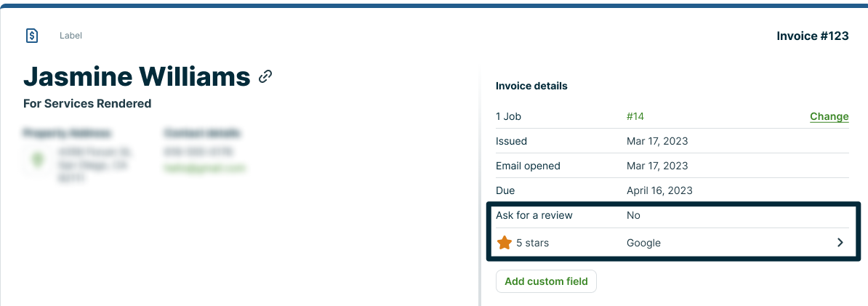
Task: Click the Invoice details section title
Action: pos(531,86)
